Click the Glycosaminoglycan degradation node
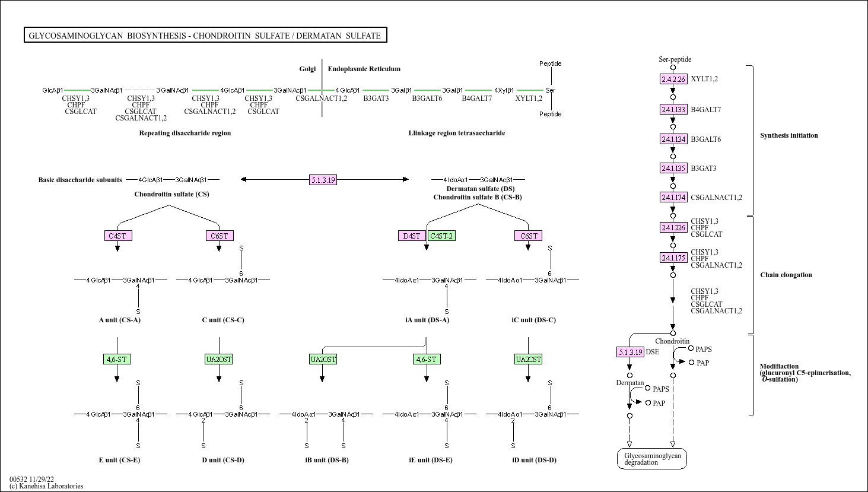 651,458
